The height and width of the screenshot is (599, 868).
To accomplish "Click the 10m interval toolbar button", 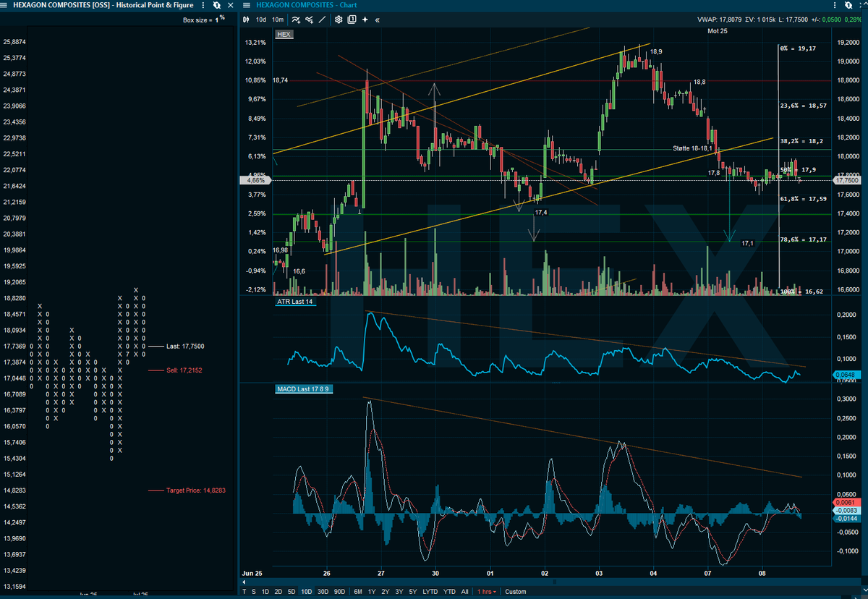I will pos(278,20).
